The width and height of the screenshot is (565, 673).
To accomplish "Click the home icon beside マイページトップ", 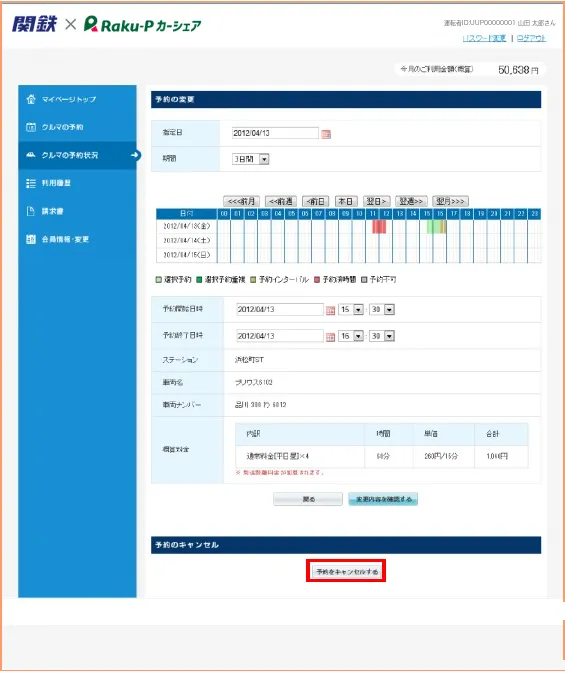I will coord(31,99).
